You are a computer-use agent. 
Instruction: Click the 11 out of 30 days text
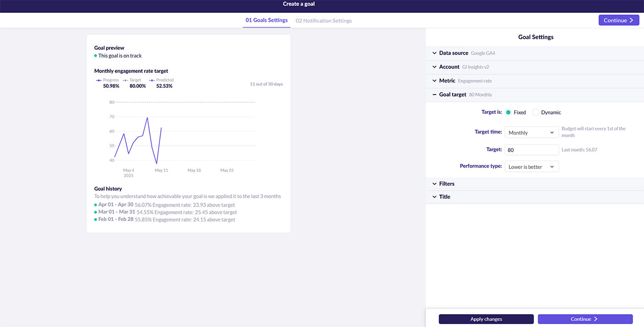pyautogui.click(x=267, y=84)
